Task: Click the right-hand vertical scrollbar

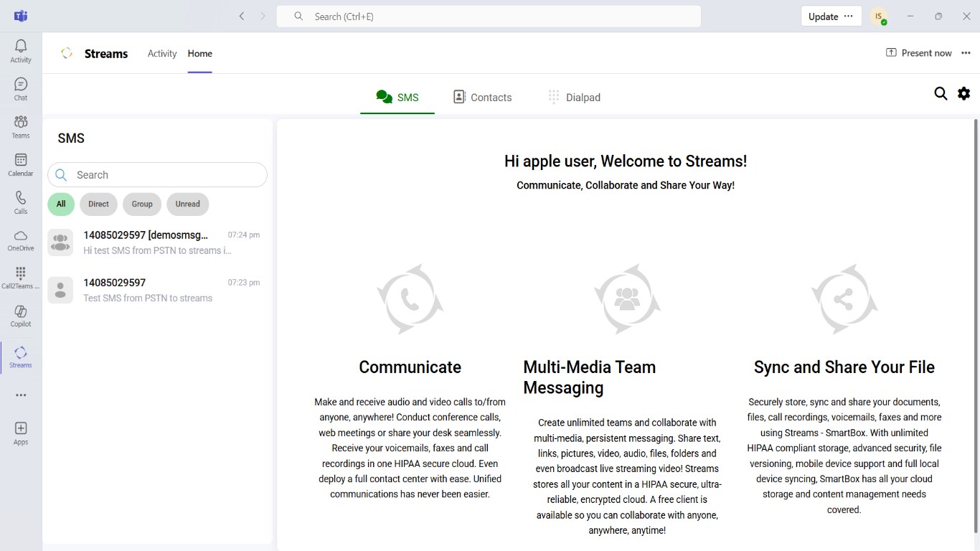Action: click(x=975, y=326)
